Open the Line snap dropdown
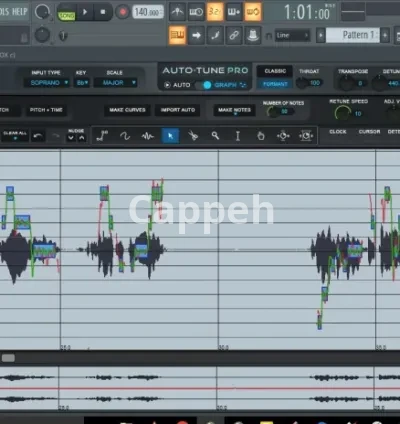Viewport: 400px width, 424px height. [x=292, y=35]
